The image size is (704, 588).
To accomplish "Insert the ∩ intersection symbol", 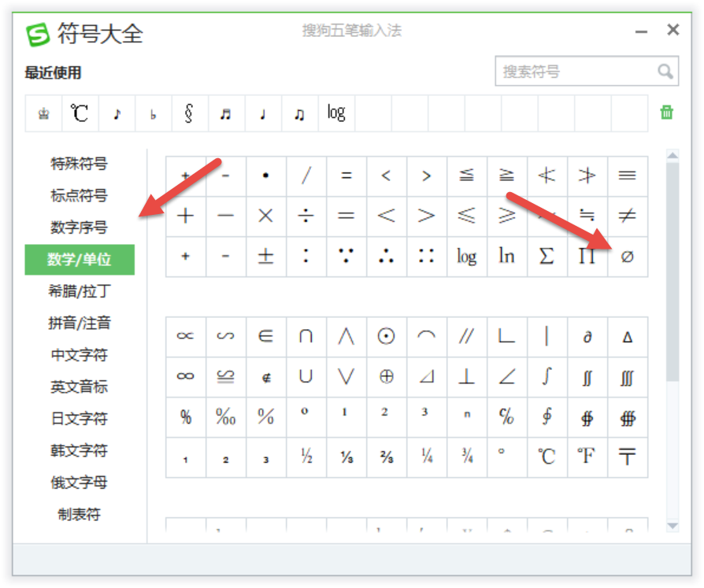I will pyautogui.click(x=306, y=336).
